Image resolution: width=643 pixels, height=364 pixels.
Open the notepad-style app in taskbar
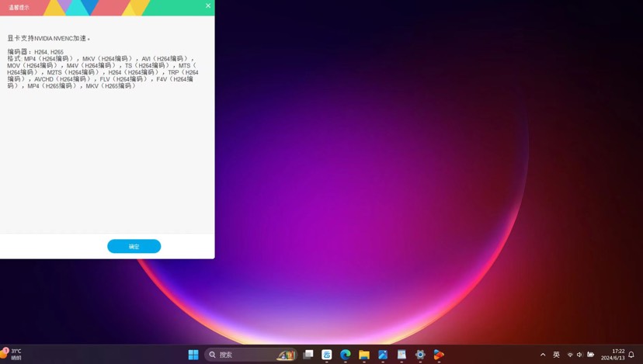(401, 355)
